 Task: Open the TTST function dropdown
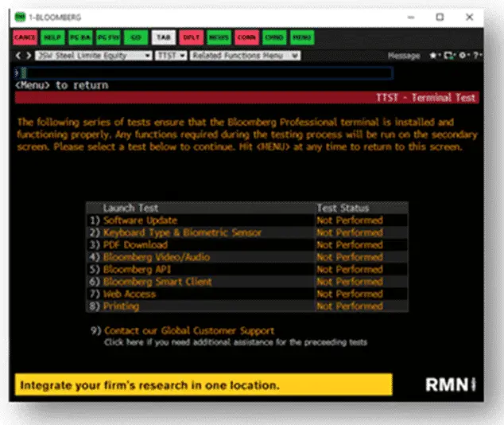coord(171,56)
